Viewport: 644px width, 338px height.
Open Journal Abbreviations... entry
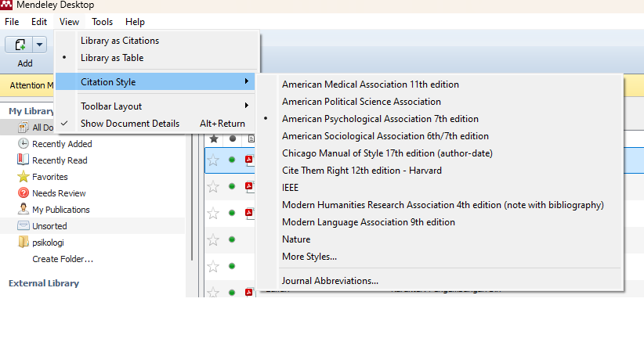pyautogui.click(x=330, y=281)
